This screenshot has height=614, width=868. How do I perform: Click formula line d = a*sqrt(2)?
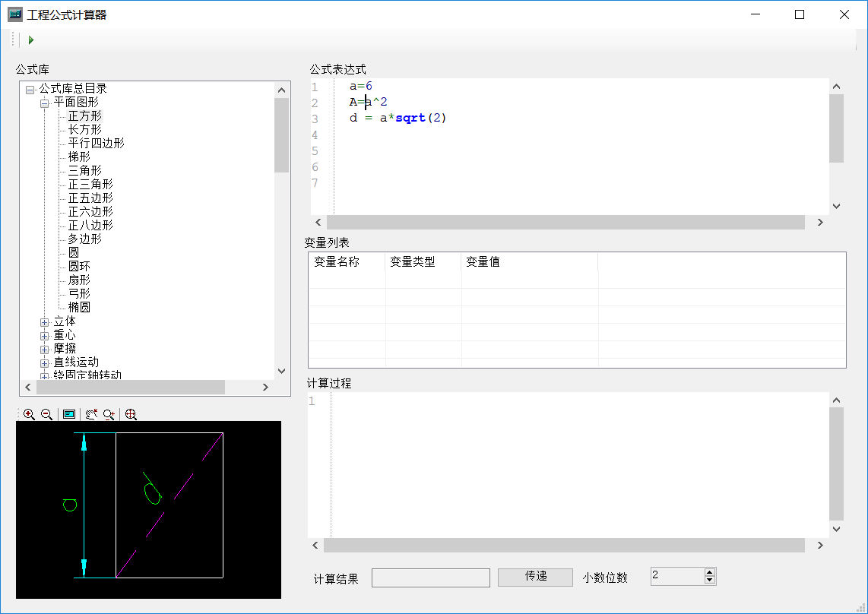point(398,118)
